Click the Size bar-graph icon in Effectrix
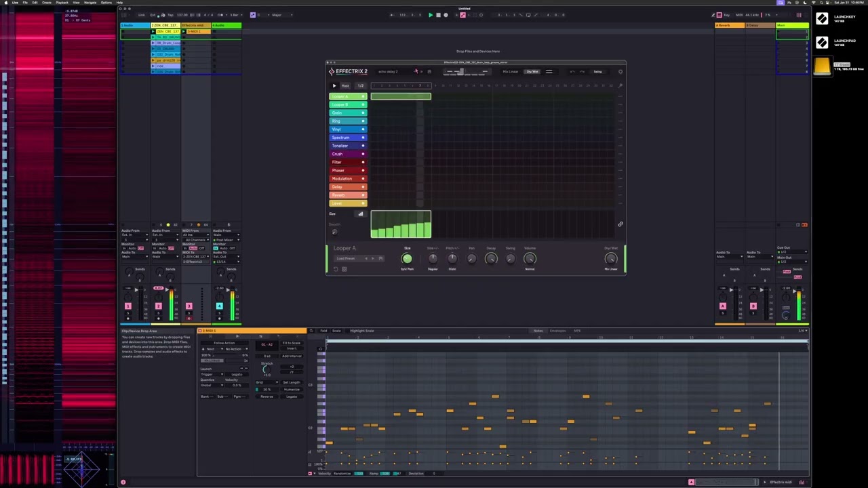 [x=361, y=214]
